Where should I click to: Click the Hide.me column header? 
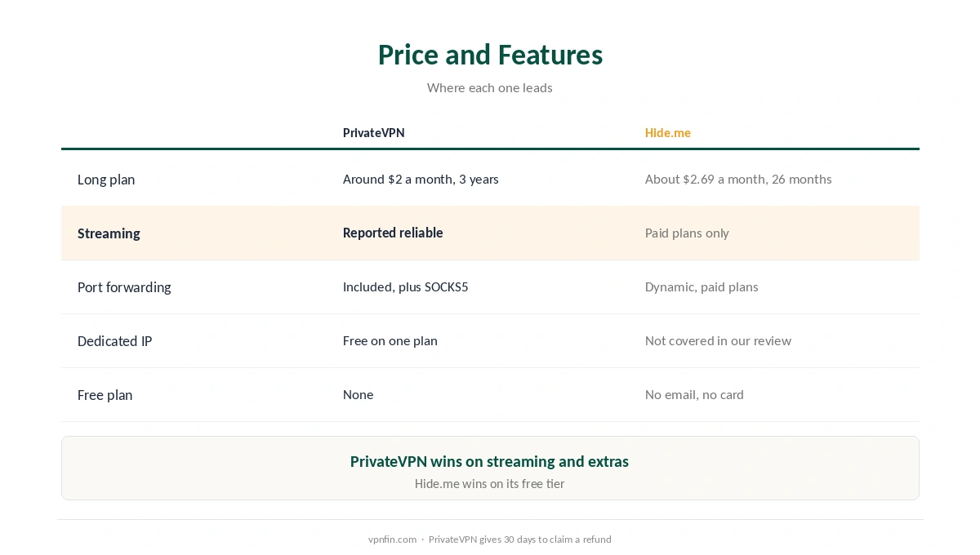pyautogui.click(x=668, y=132)
